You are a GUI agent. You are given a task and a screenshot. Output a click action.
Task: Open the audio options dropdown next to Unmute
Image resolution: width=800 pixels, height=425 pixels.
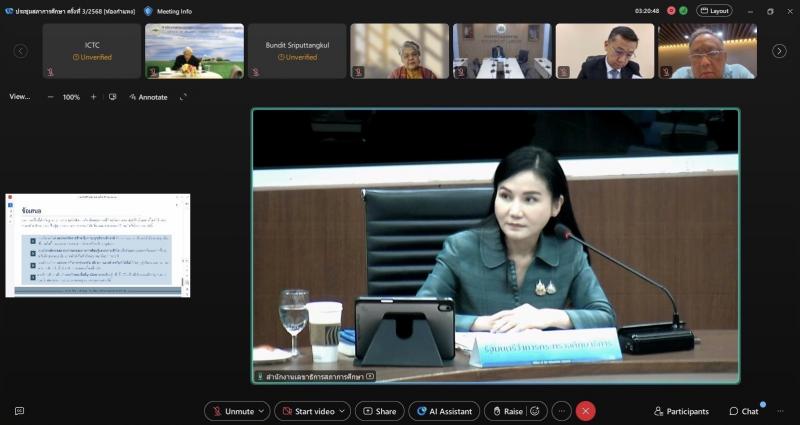[262, 411]
